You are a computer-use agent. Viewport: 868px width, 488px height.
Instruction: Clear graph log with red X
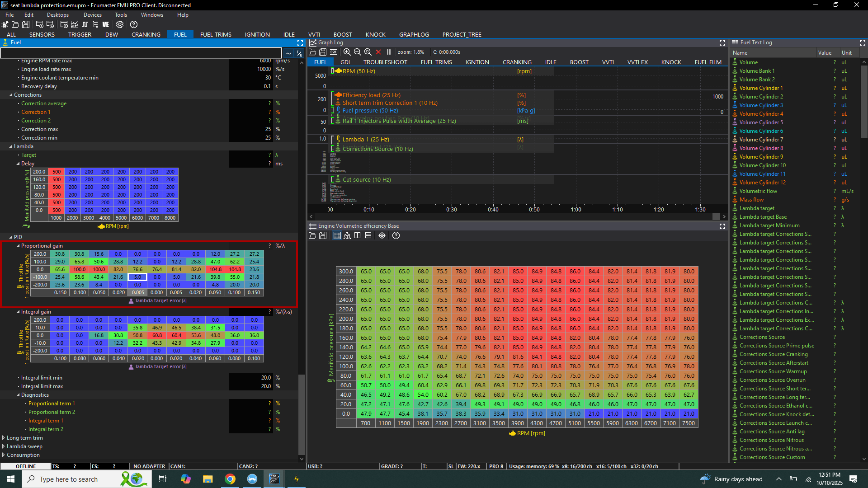click(378, 52)
